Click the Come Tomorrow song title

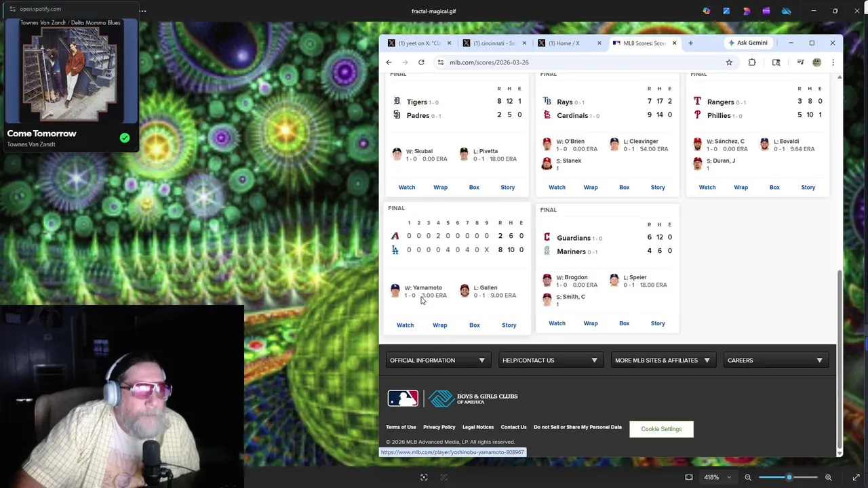[41, 134]
